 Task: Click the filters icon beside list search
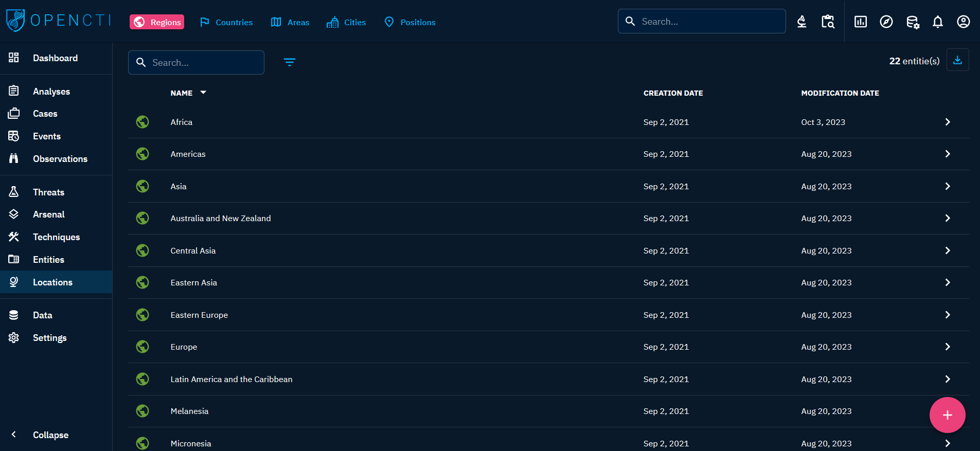[290, 62]
